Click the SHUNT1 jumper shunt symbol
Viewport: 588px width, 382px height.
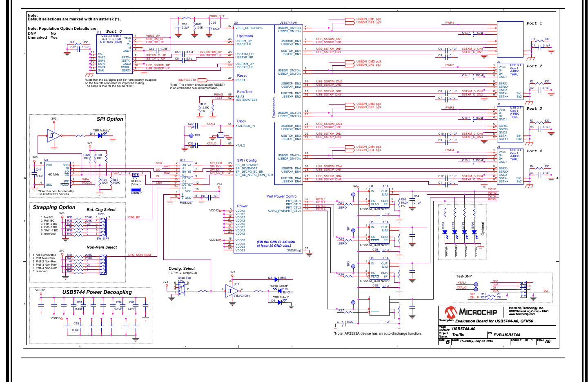[x=136, y=189]
